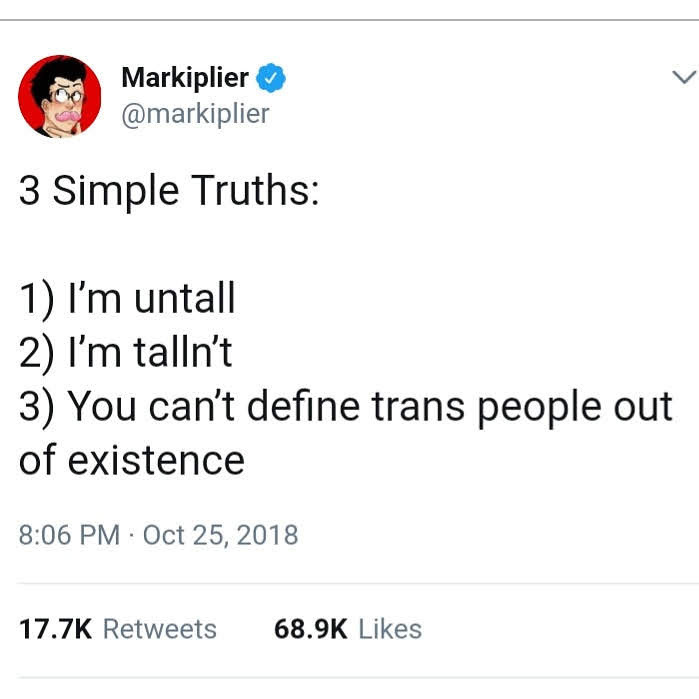Image resolution: width=699 pixels, height=699 pixels.
Task: Click the Markiplier display name
Action: click(x=185, y=77)
